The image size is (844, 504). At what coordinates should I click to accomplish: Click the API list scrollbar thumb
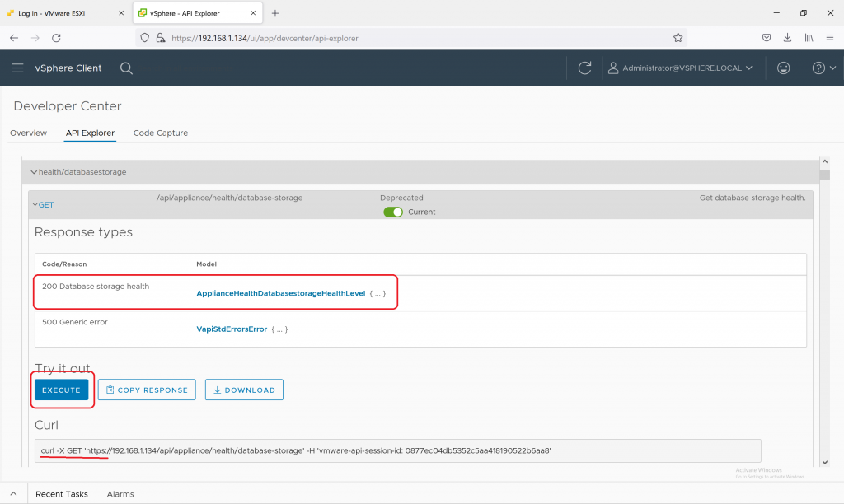824,175
